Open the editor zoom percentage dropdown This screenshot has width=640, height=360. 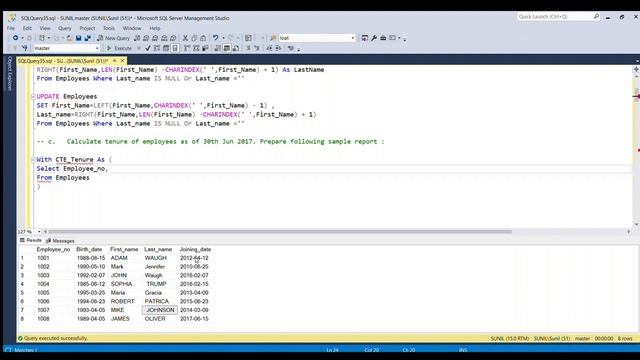39,232
